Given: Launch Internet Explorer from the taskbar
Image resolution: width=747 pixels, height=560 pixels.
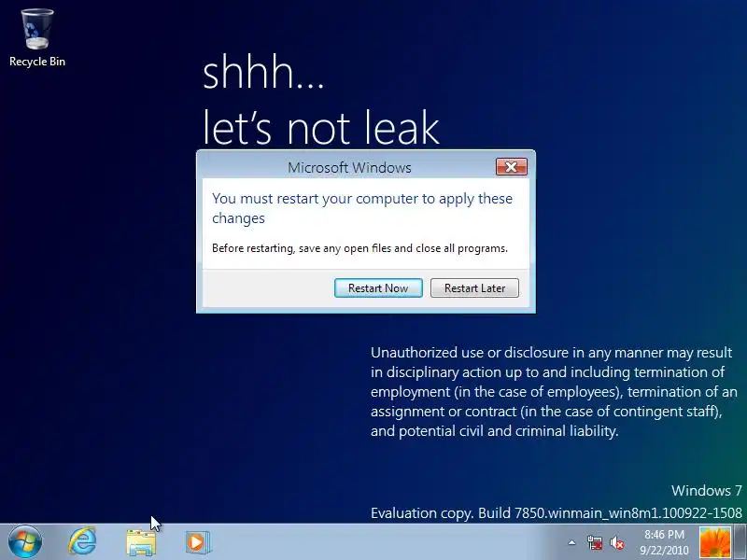Looking at the screenshot, I should point(83,542).
